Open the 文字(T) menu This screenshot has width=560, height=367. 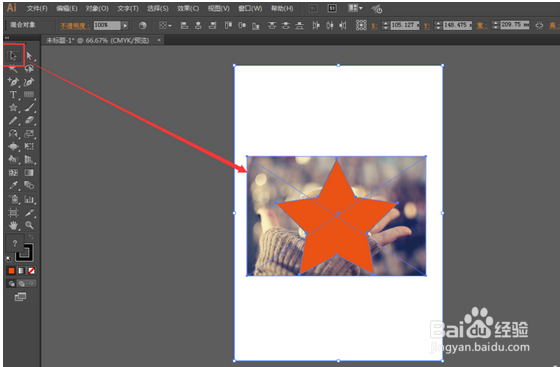(128, 8)
